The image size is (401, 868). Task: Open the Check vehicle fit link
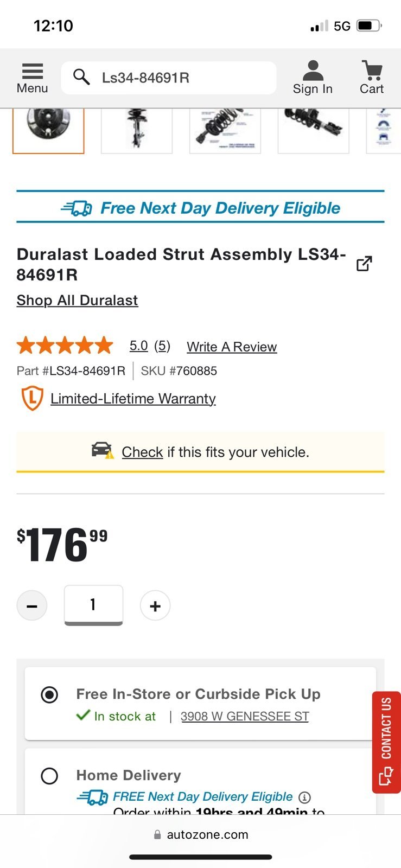click(142, 452)
